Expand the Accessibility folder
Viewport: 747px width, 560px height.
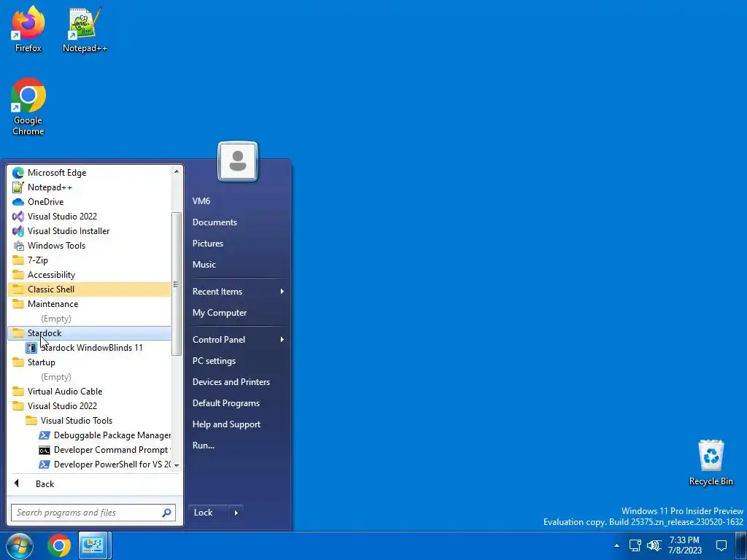(x=89, y=275)
